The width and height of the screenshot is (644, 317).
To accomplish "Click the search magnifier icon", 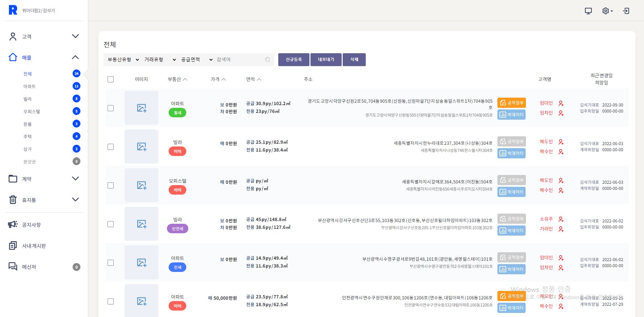I will (x=268, y=60).
